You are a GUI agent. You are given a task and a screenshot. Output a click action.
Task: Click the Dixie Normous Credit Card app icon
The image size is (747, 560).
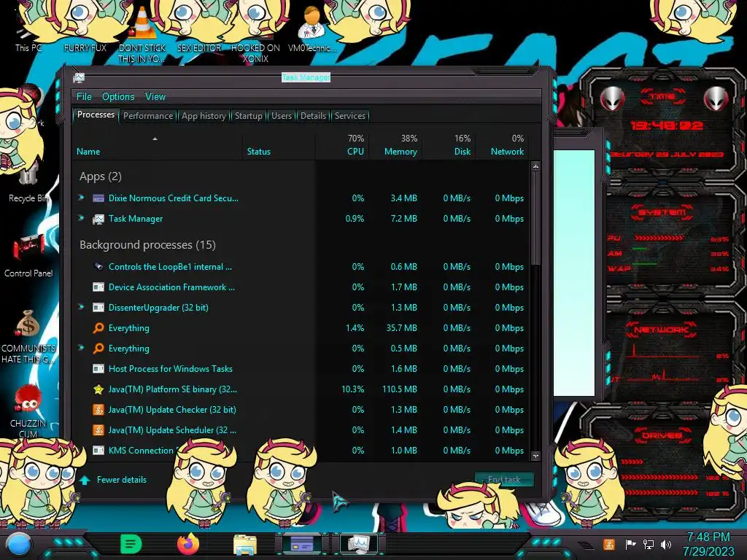98,198
